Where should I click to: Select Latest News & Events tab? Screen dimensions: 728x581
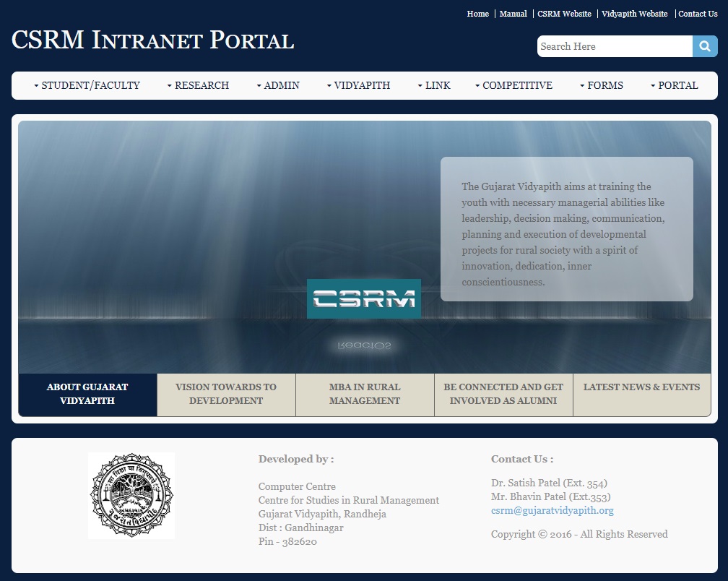pos(641,395)
